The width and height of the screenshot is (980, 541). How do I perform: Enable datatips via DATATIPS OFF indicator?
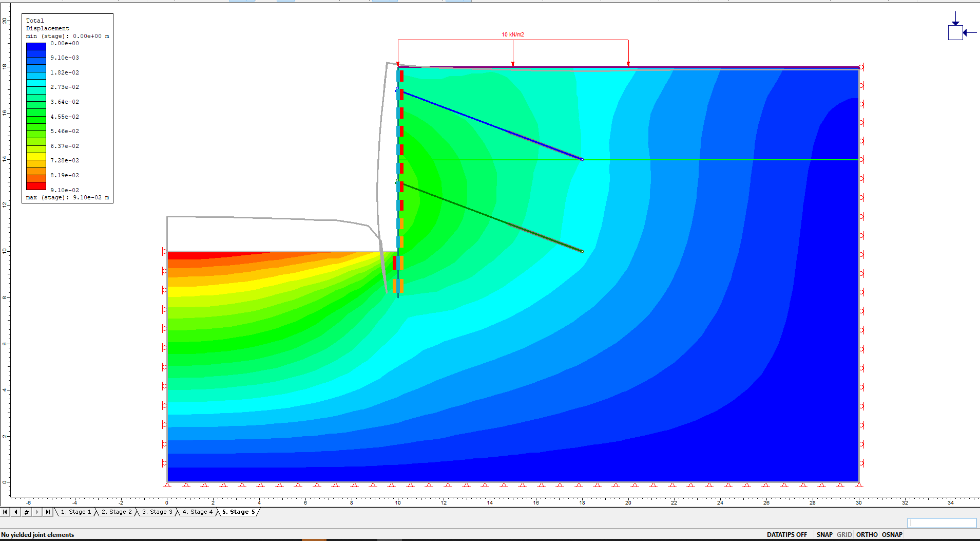click(x=786, y=534)
